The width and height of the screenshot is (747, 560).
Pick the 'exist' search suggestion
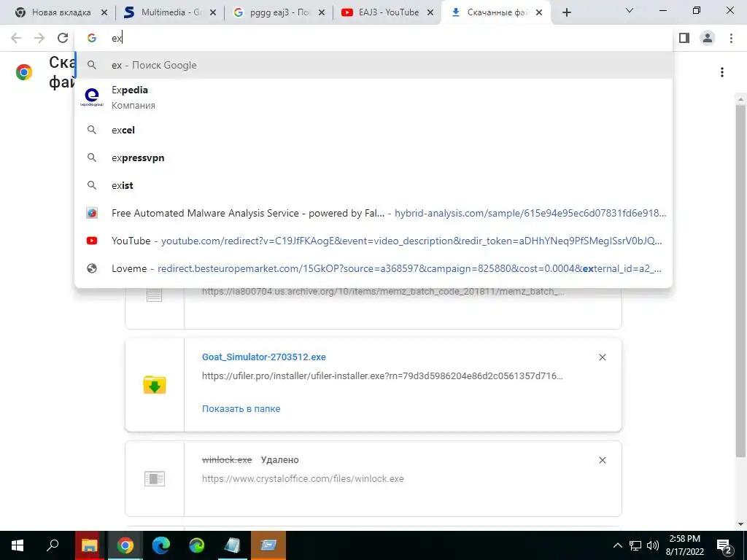tap(373, 185)
